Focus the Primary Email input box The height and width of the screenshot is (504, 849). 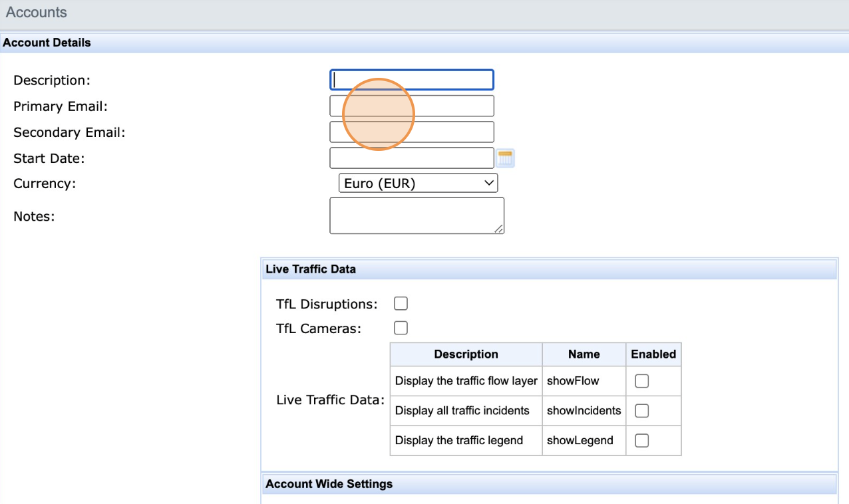pyautogui.click(x=411, y=106)
